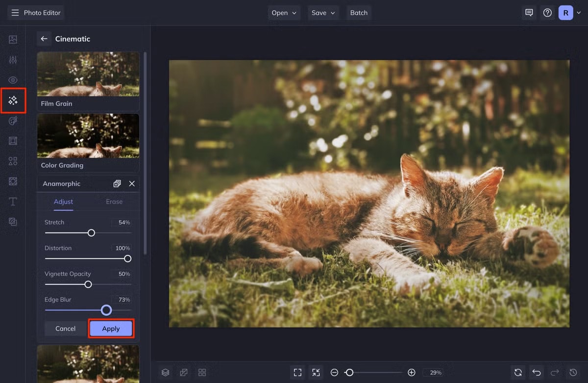The image size is (588, 383).
Task: Click the Cinematic heading text
Action: [x=73, y=39]
